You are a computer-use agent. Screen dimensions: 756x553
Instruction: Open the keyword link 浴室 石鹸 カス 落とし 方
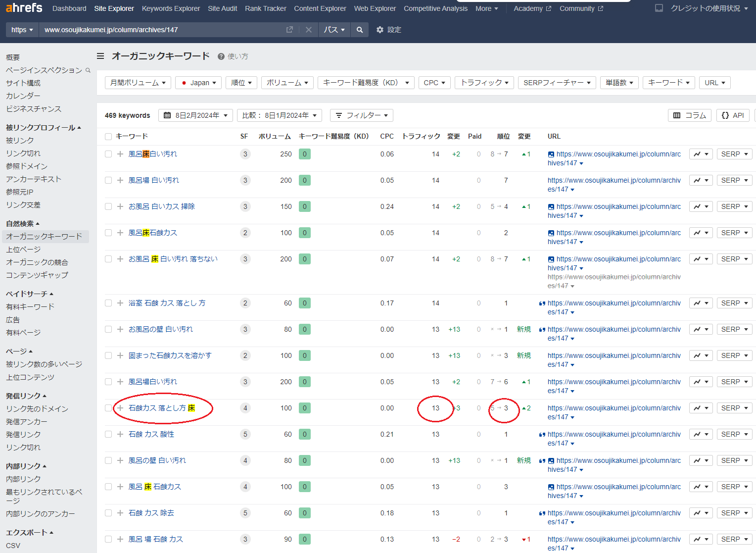tap(167, 303)
